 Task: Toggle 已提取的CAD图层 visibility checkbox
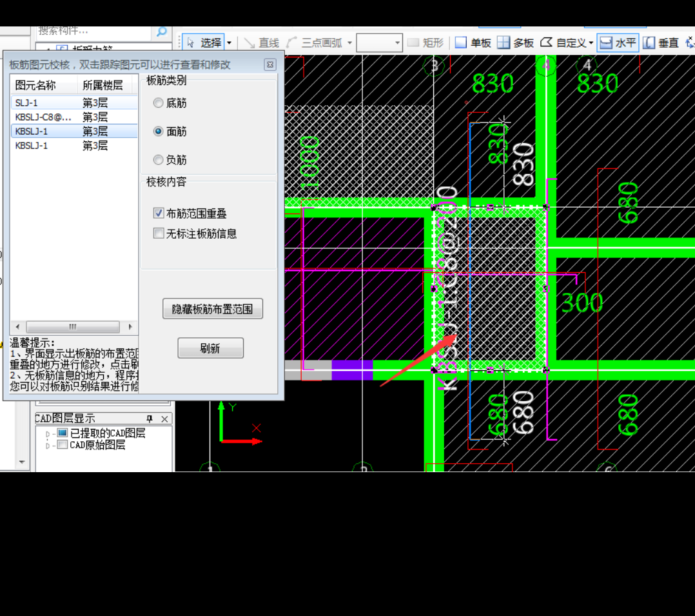point(63,433)
